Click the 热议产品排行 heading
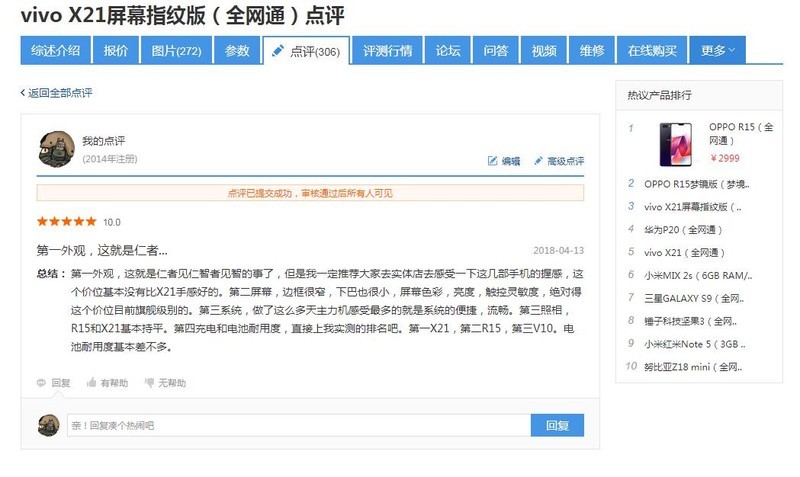 [x=659, y=95]
